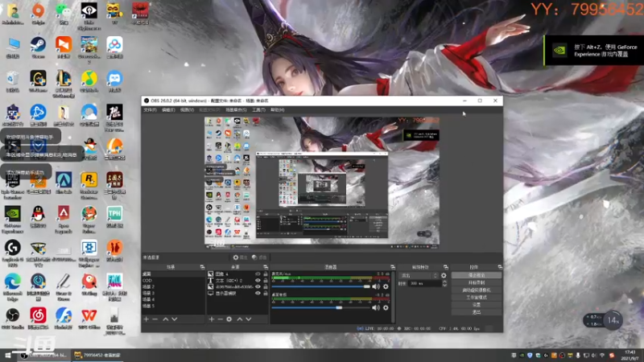The height and width of the screenshot is (362, 644).
Task: Open QQ Music desktop shortcut
Action: (89, 81)
